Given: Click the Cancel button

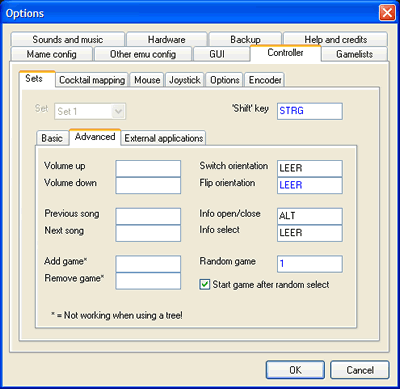Looking at the screenshot, I should point(360,370).
